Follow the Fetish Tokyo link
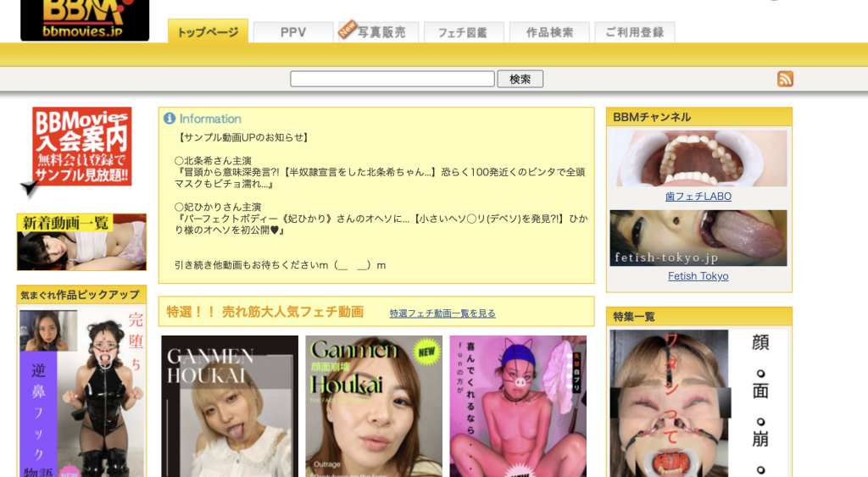This screenshot has width=868, height=477. pos(698,276)
